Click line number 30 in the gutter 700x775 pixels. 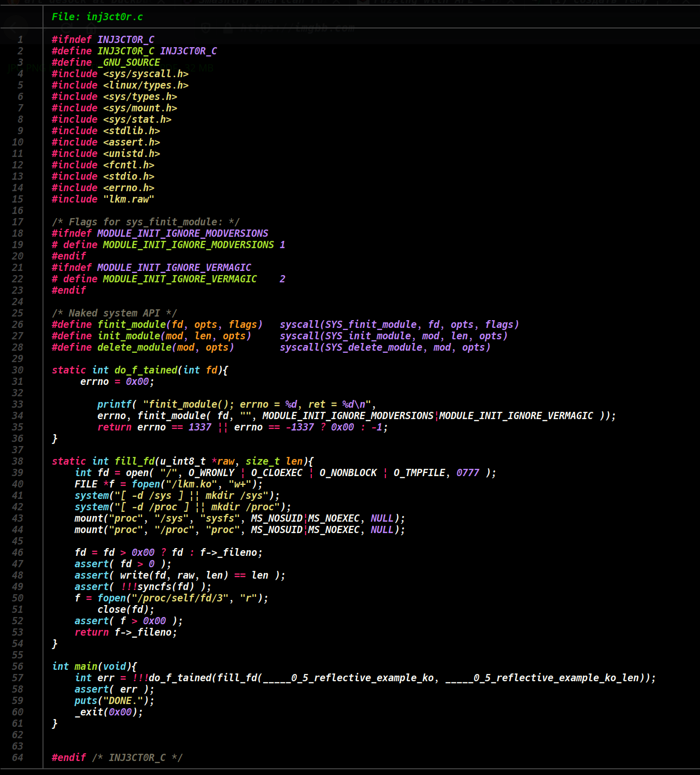click(18, 370)
